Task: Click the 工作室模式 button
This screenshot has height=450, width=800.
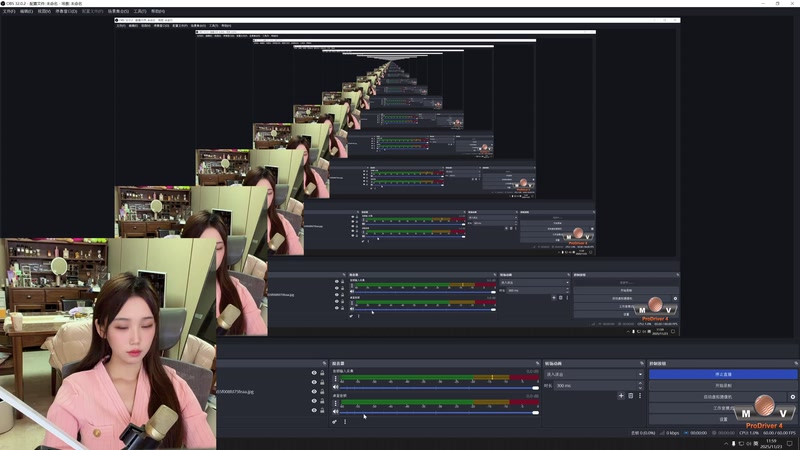Action: tap(723, 408)
